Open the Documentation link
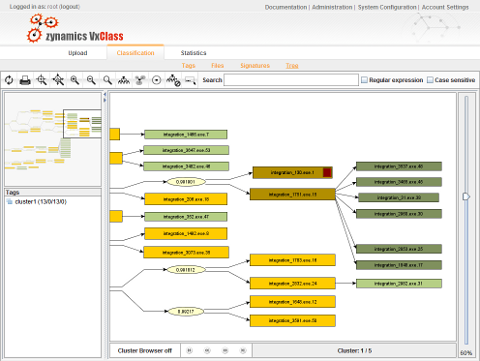480x361 pixels. point(286,7)
